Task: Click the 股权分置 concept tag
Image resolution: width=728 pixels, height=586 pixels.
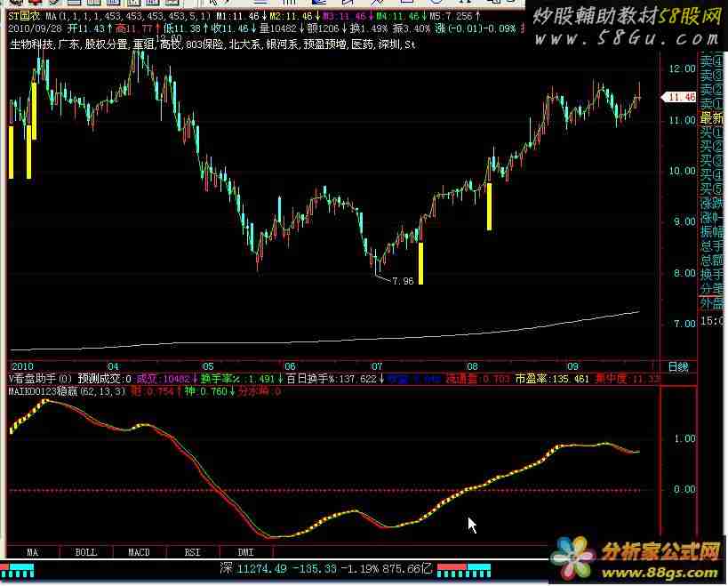Action: [106, 44]
